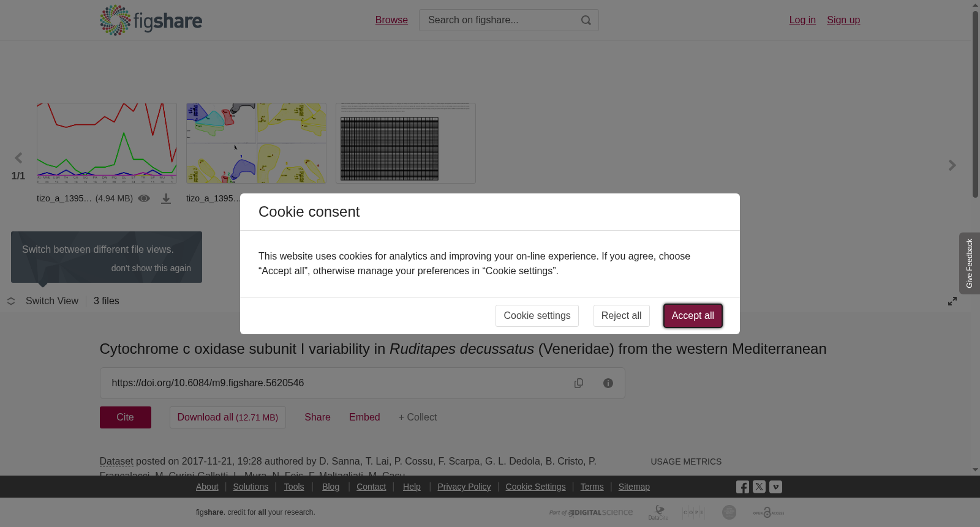The width and height of the screenshot is (980, 527).
Task: Open Solutions footer link
Action: [251, 487]
